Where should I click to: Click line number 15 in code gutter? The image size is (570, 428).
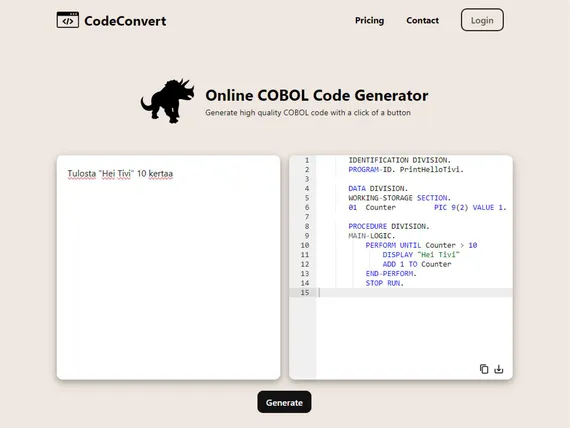coord(305,292)
